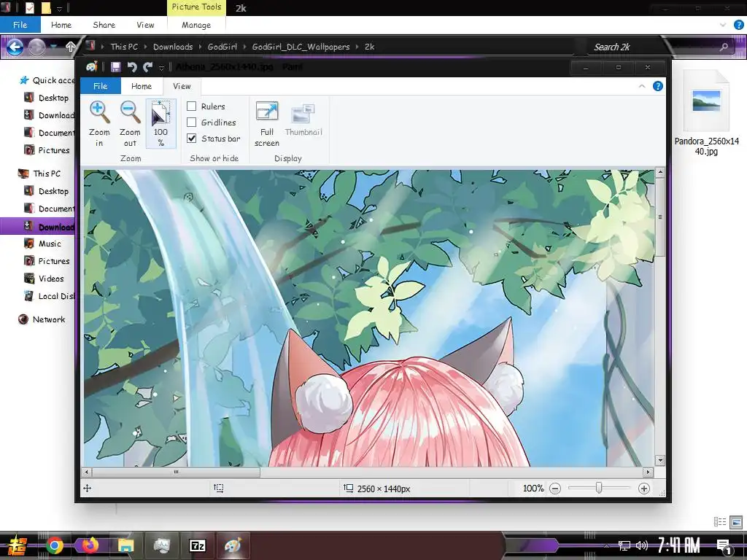Switch Explorer to large icons view
Screen dimensions: 747x560
point(737,522)
